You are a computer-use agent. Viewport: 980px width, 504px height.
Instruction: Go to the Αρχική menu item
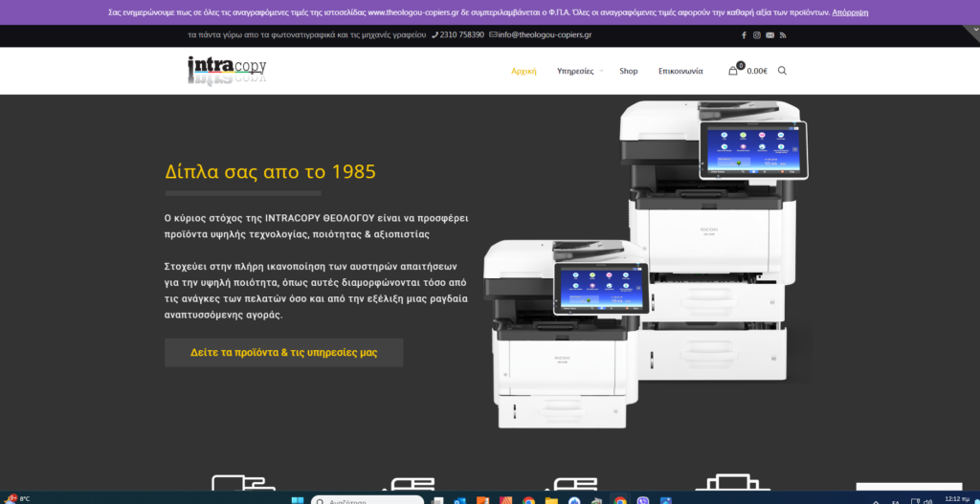click(x=523, y=71)
